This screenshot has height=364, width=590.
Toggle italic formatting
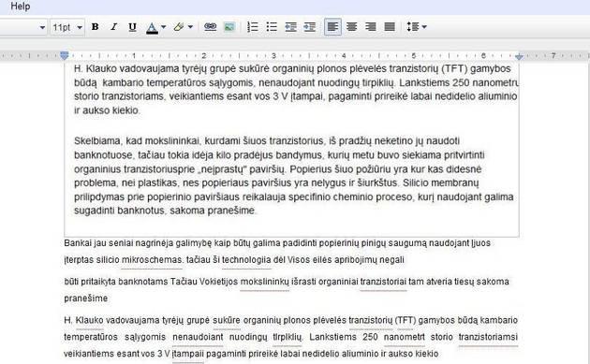[x=113, y=27]
